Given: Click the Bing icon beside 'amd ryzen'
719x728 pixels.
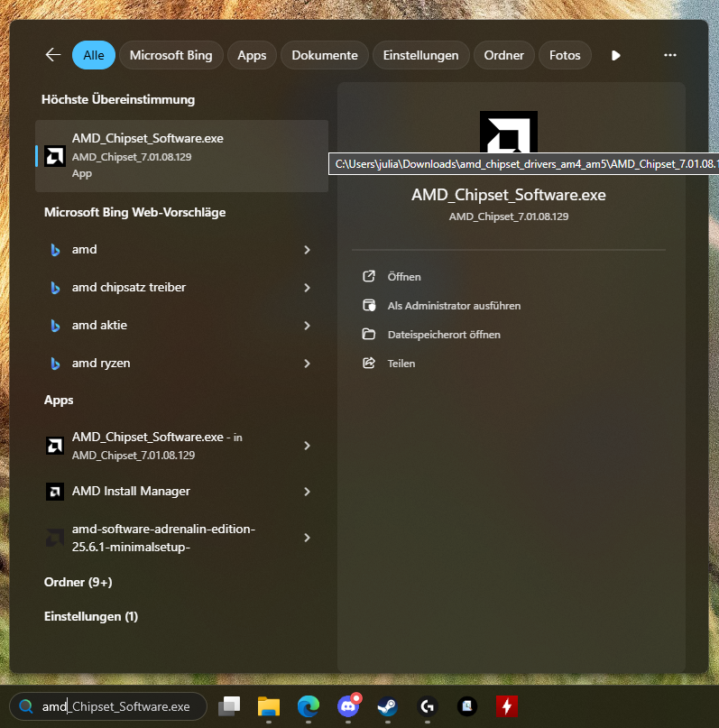Looking at the screenshot, I should 55,364.
